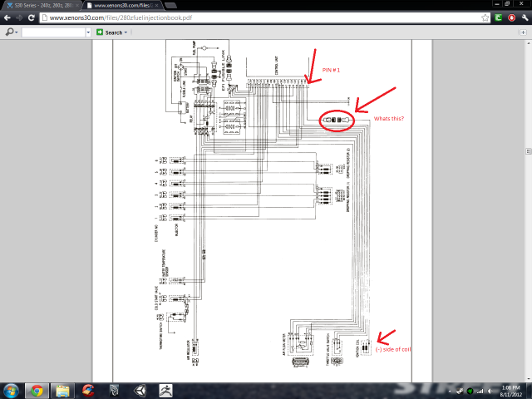This screenshot has width=532, height=399.
Task: Click the toolbar search text field
Action: [52, 32]
